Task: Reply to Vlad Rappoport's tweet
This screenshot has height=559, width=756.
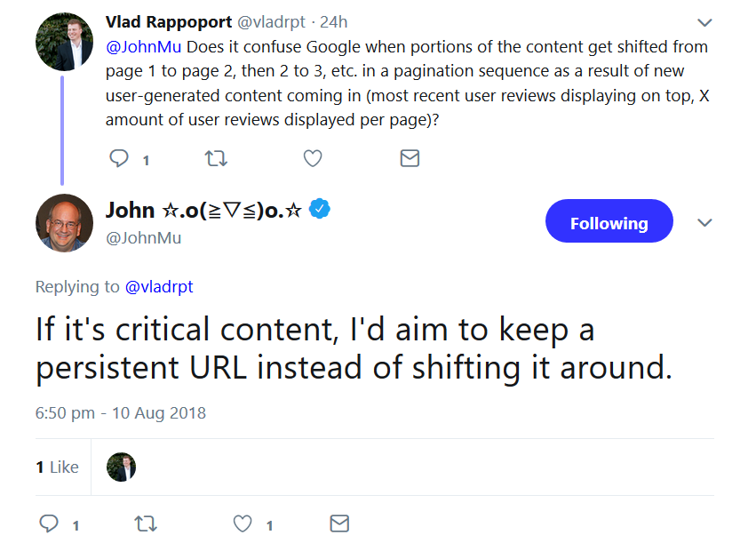Action: click(x=119, y=158)
